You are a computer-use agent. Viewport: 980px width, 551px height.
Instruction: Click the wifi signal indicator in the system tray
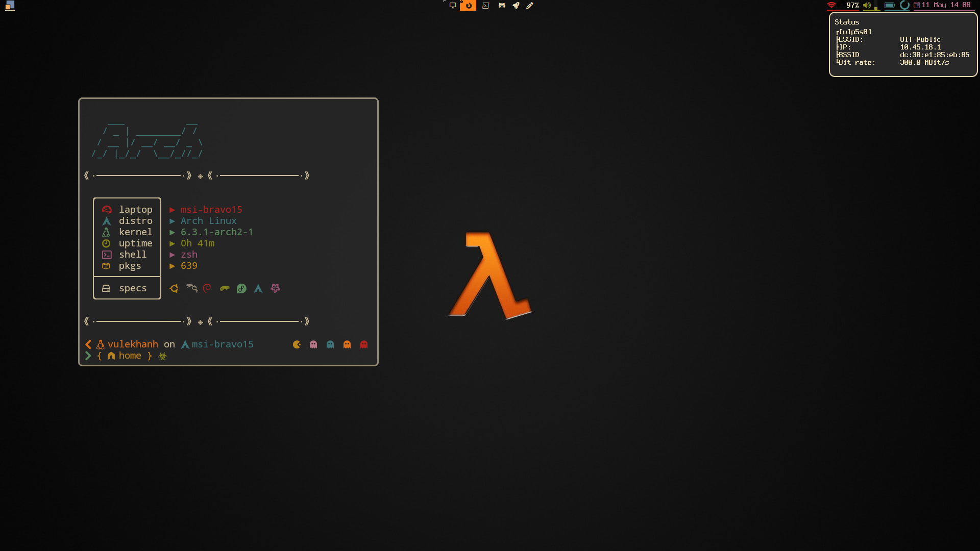point(831,6)
